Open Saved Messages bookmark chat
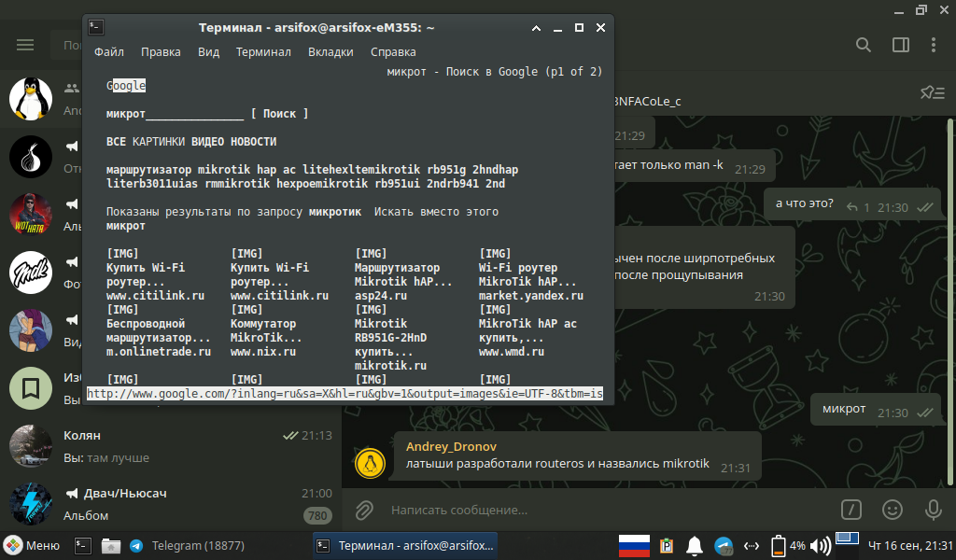This screenshot has height=560, width=956. click(31, 388)
